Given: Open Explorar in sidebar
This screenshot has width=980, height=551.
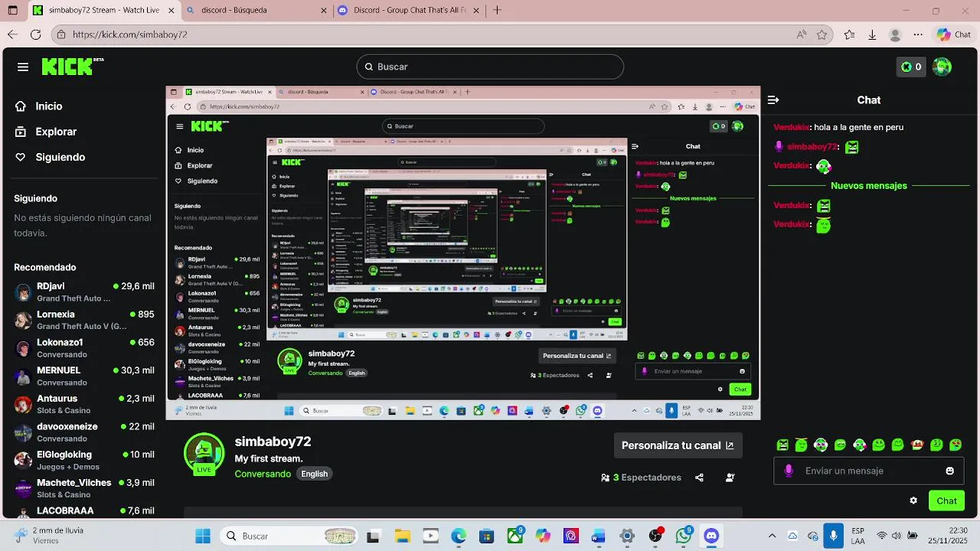Looking at the screenshot, I should point(47,132).
